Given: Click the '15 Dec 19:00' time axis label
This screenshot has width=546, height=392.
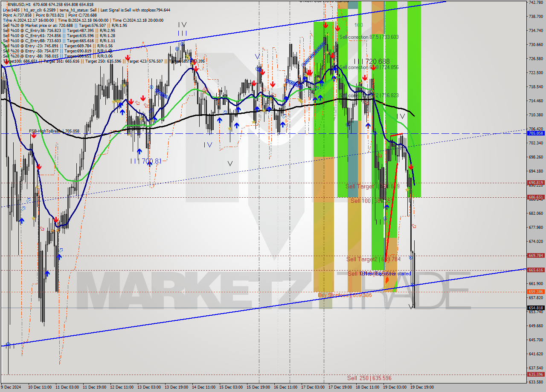Looking at the screenshot, I should (258, 387).
